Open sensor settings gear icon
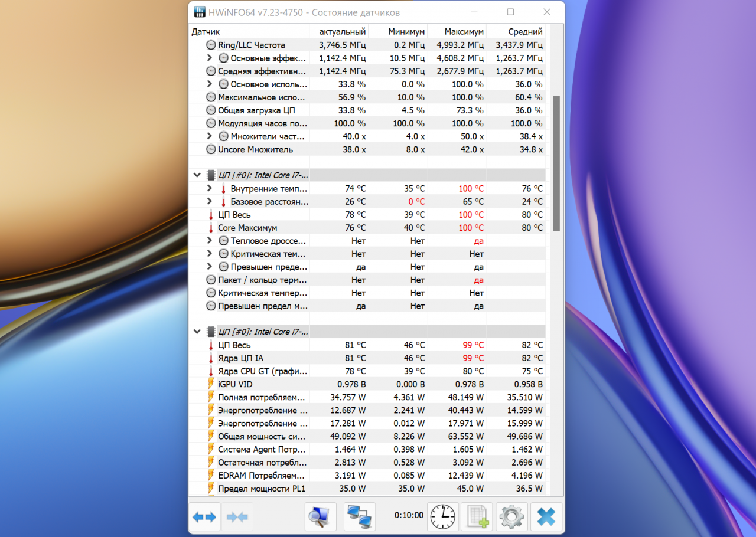 coord(511,517)
